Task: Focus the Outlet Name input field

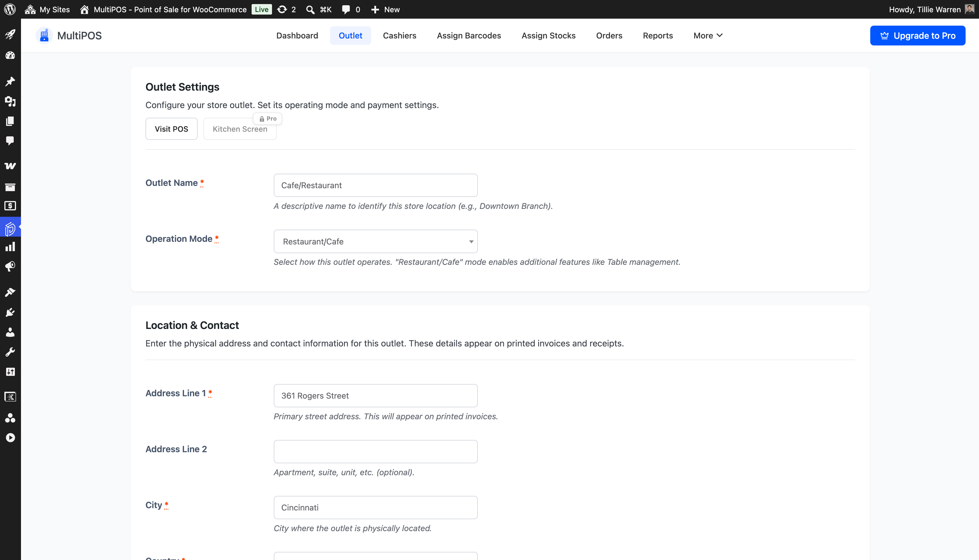Action: (x=376, y=185)
